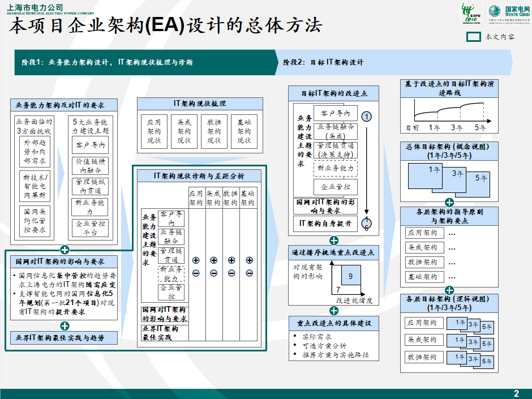Click the 改进就绪度 axis label
The width and height of the screenshot is (532, 399).
354,301
